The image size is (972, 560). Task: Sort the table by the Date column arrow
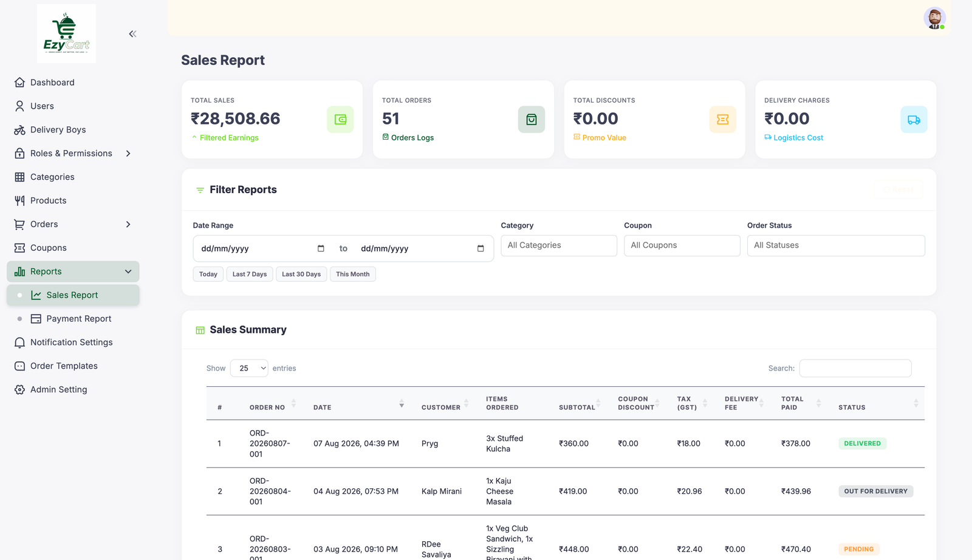pyautogui.click(x=402, y=404)
